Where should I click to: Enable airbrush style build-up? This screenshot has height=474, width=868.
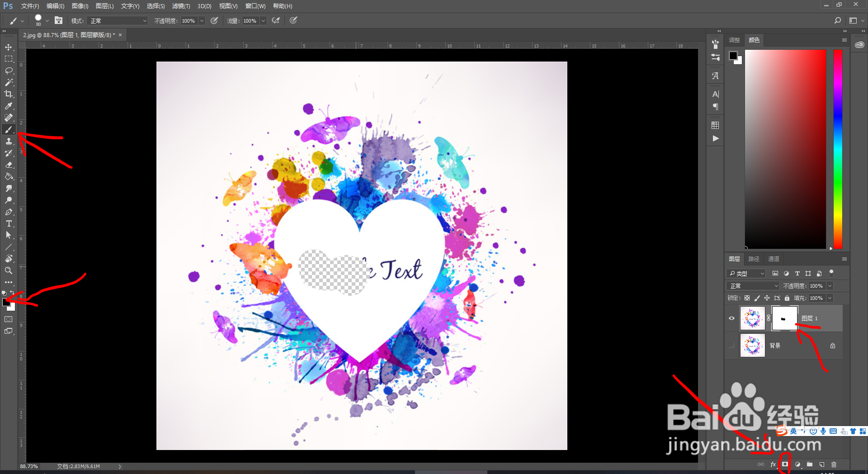tap(276, 20)
